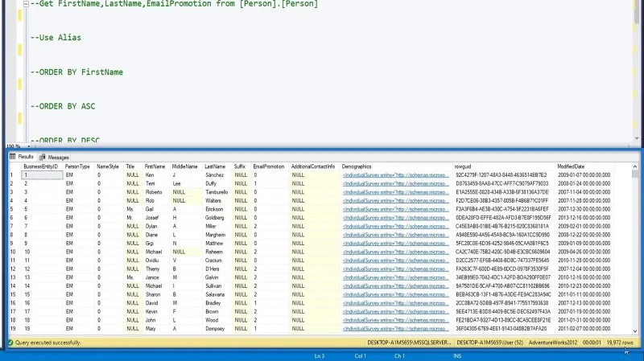Click the NameStyle column header
Viewport: 644px width, 361px height.
(108, 166)
